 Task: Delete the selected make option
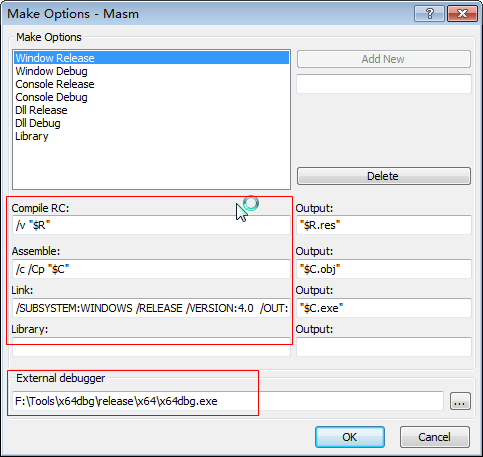[x=384, y=176]
